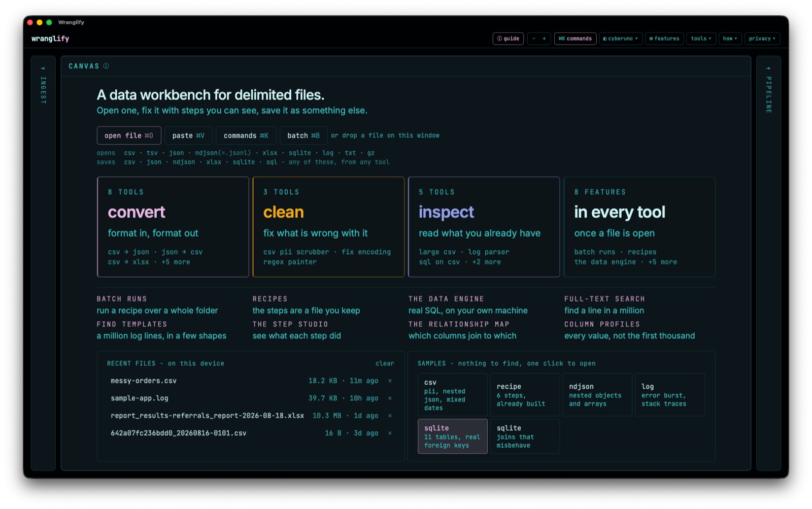The height and width of the screenshot is (509, 812).
Task: Remove 642a07fc236bdd0 csv from recent files
Action: pyautogui.click(x=390, y=433)
